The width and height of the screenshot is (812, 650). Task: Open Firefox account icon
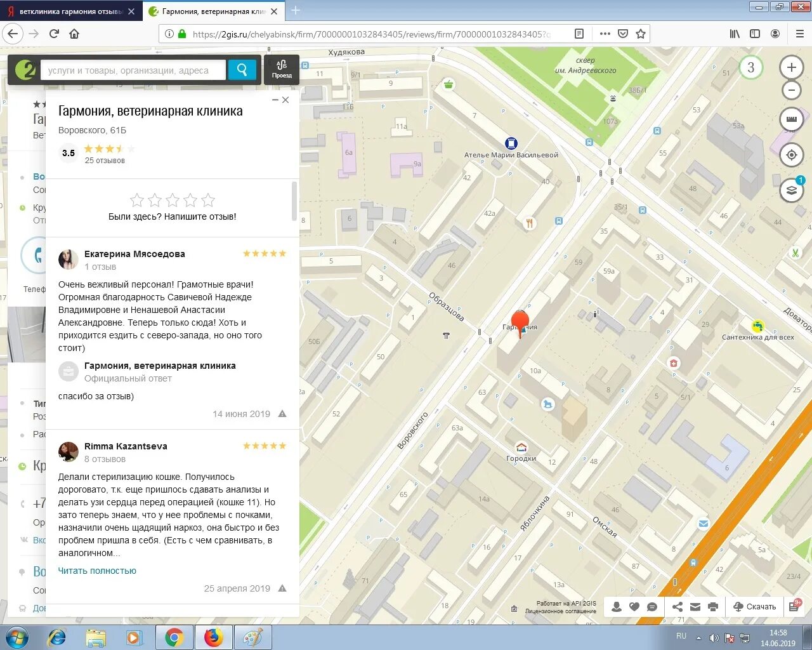775,34
